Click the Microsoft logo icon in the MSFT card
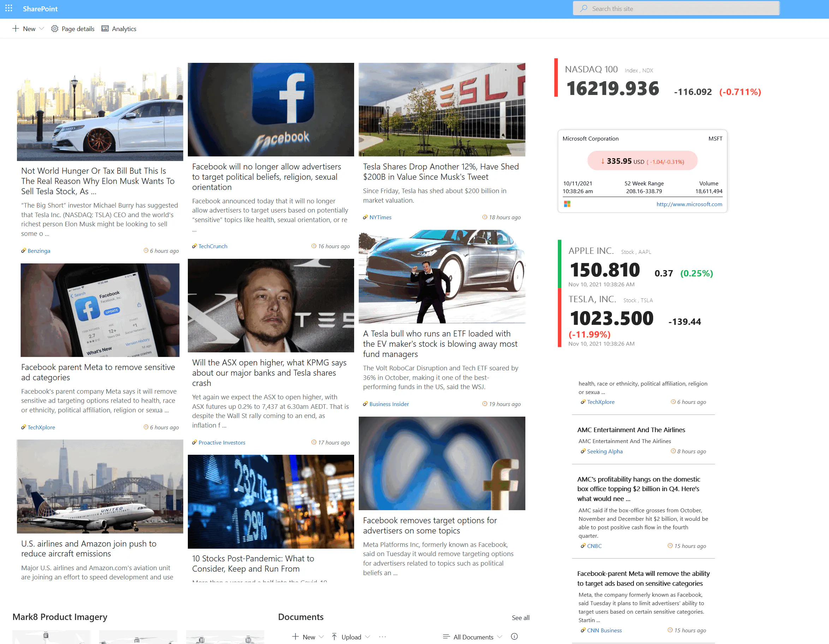The image size is (829, 644). pyautogui.click(x=567, y=204)
